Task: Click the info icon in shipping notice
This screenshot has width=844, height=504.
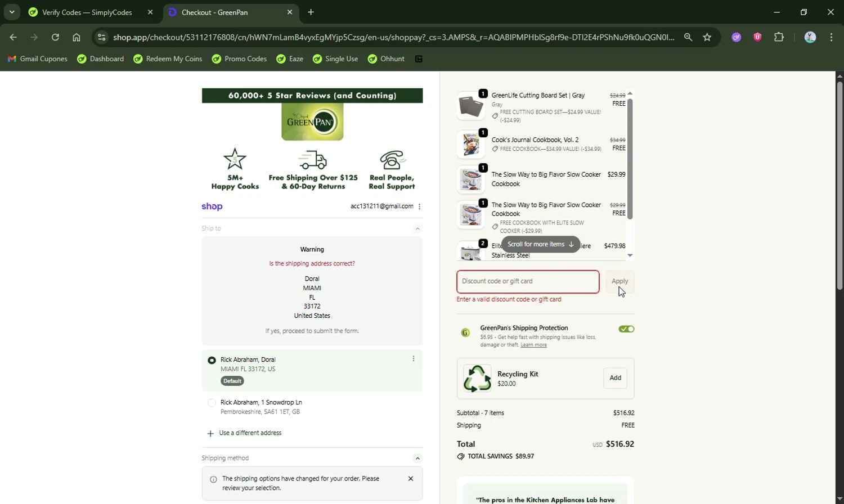Action: pos(213,479)
